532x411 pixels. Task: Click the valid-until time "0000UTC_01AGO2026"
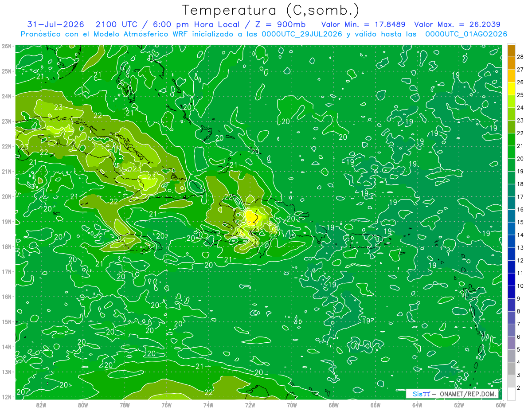point(466,34)
